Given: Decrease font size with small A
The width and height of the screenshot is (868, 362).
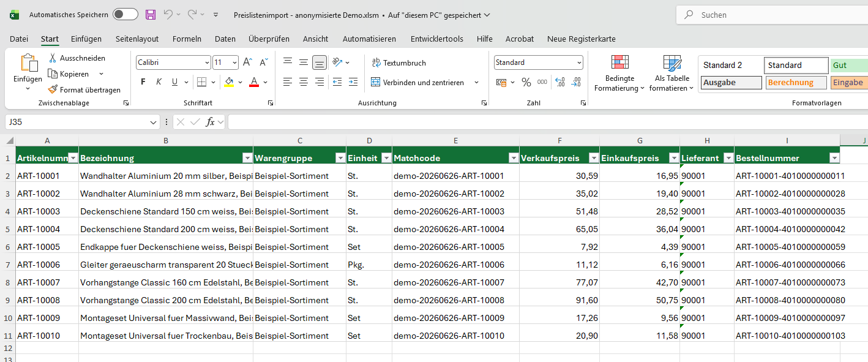Looking at the screenshot, I should click(x=264, y=62).
